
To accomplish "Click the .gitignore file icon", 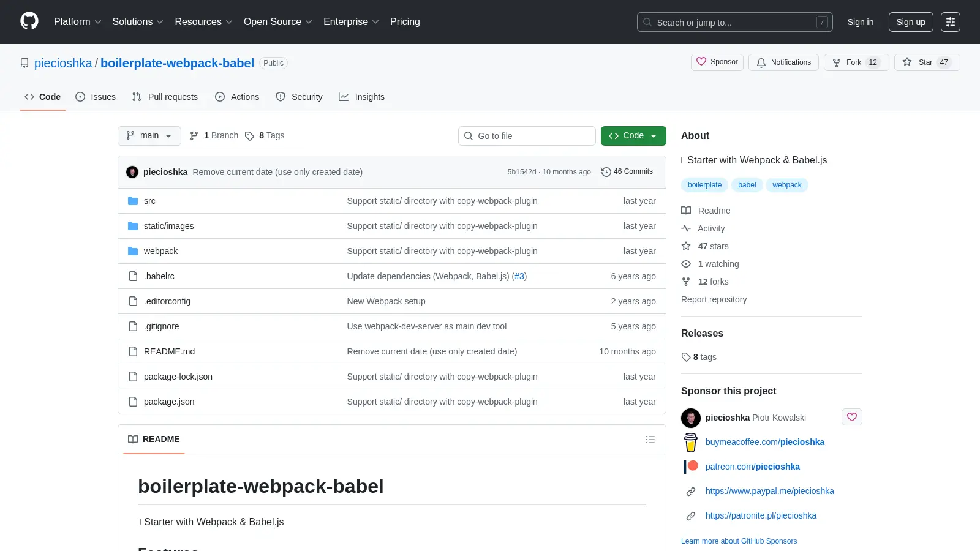I will (133, 326).
